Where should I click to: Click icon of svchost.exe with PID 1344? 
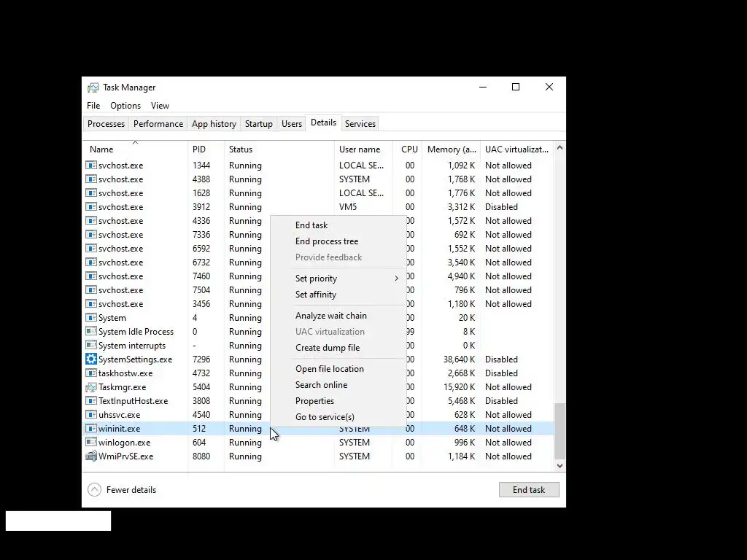[x=91, y=166]
